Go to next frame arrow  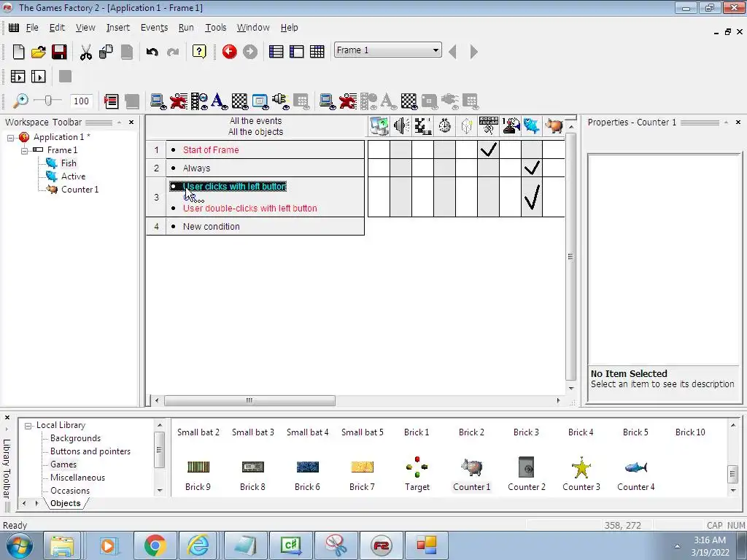473,52
